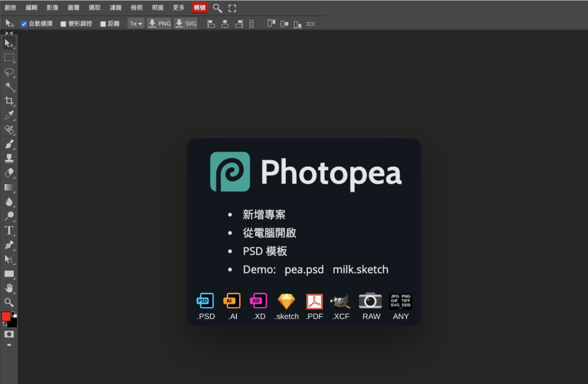Export as SVG button
The width and height of the screenshot is (588, 384).
[186, 24]
